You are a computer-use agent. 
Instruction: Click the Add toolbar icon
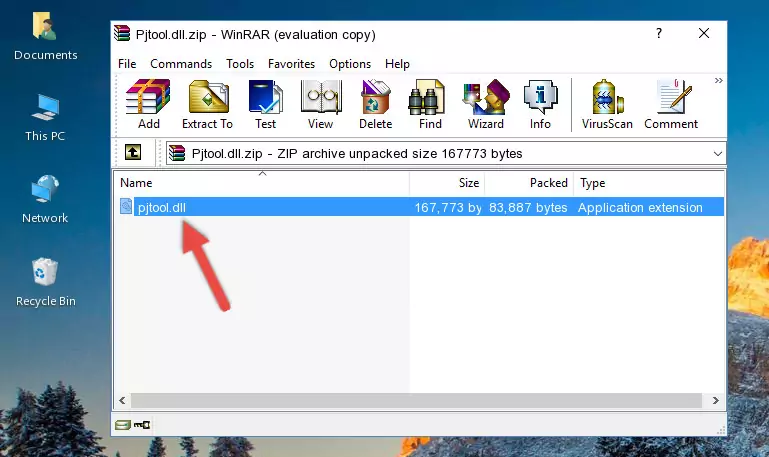tap(148, 104)
